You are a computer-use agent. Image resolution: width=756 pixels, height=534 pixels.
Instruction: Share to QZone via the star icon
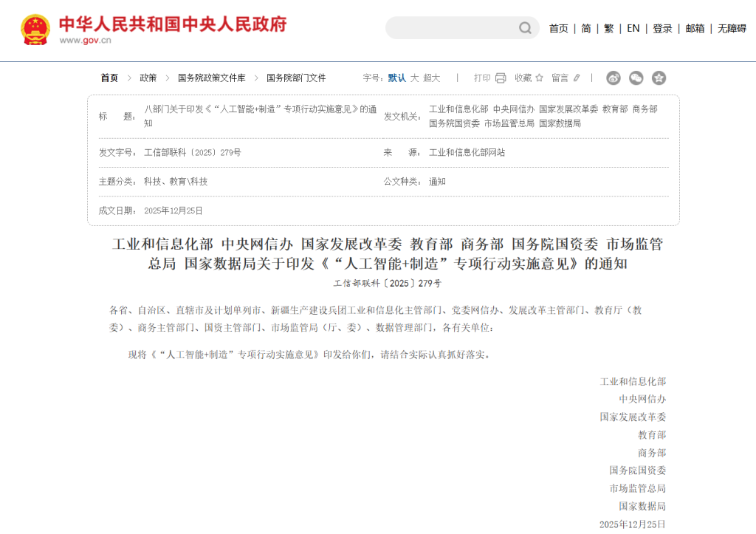point(659,78)
